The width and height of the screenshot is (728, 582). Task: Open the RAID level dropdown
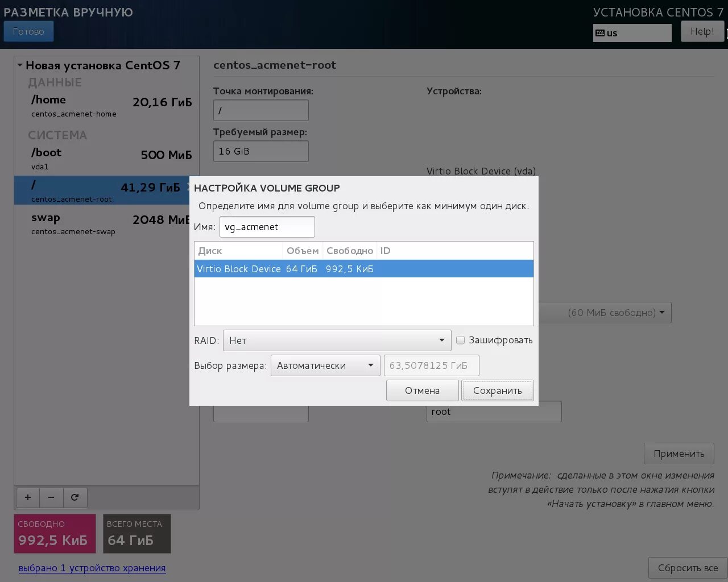tap(337, 340)
